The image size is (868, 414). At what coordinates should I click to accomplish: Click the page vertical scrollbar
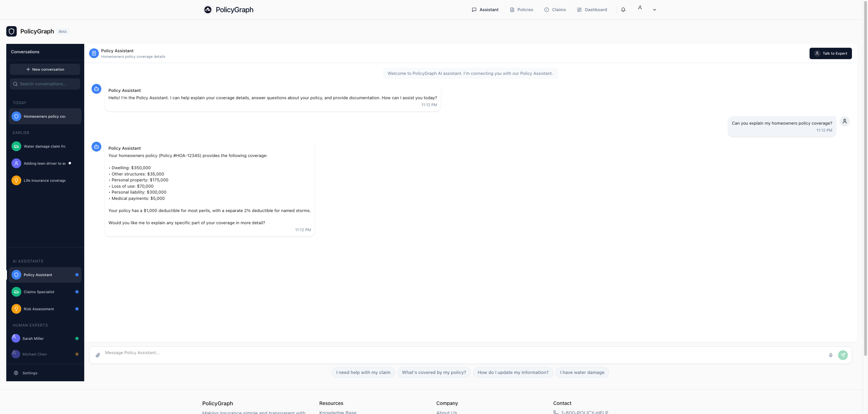[865, 174]
